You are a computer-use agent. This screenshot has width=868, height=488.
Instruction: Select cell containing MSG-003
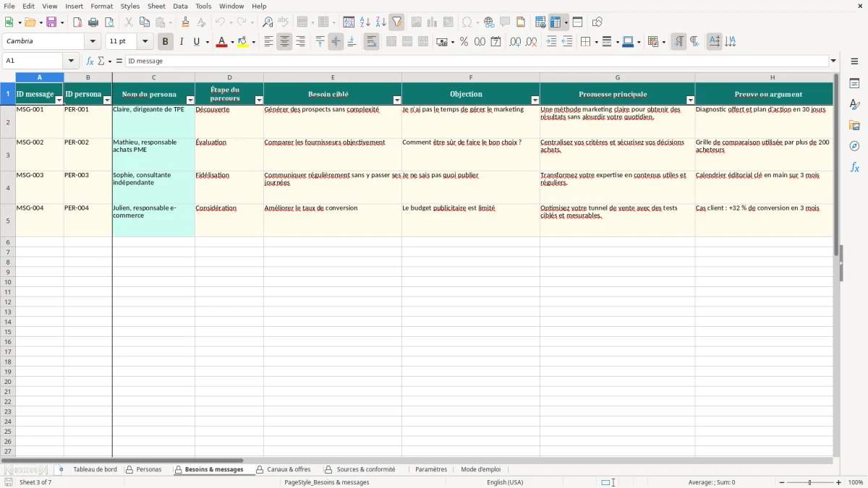pyautogui.click(x=39, y=188)
